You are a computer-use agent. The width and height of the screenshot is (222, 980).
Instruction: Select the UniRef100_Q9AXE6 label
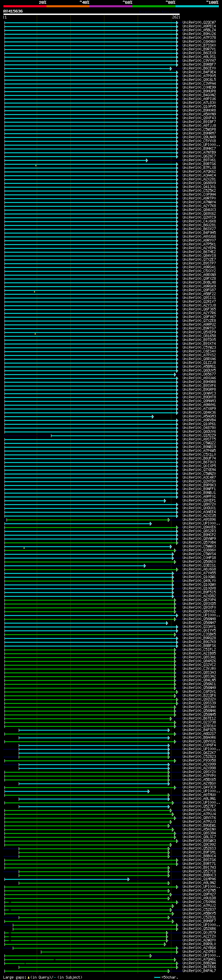[199, 527]
